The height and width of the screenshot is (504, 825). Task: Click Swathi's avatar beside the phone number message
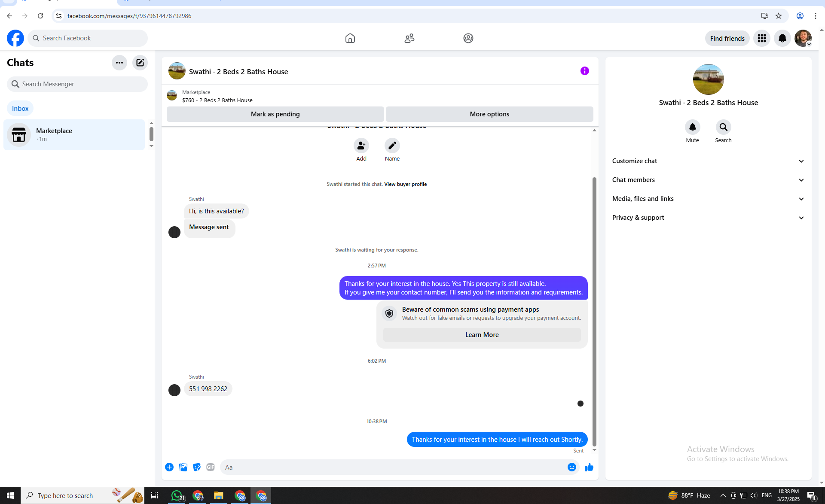174,390
